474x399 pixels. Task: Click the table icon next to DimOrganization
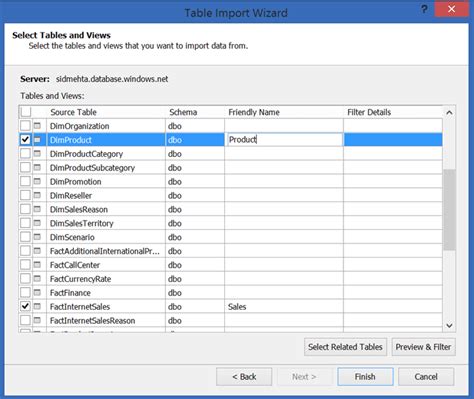[37, 126]
